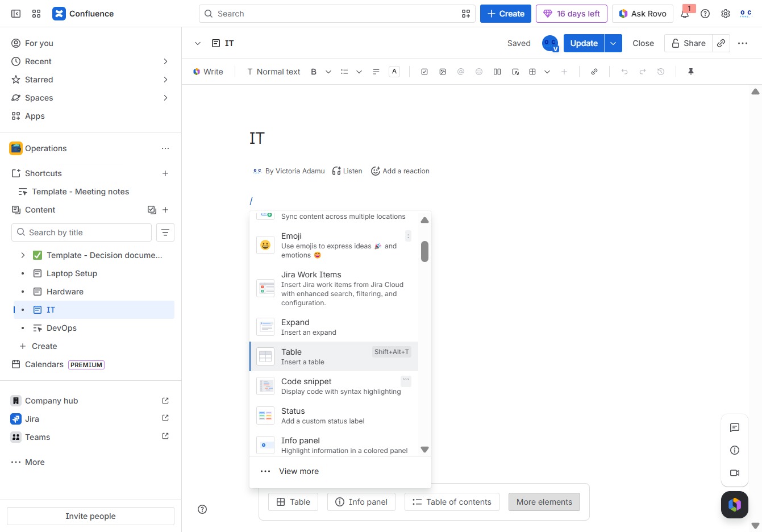Toggle bold formatting
This screenshot has height=532, width=762.
pyautogui.click(x=314, y=72)
